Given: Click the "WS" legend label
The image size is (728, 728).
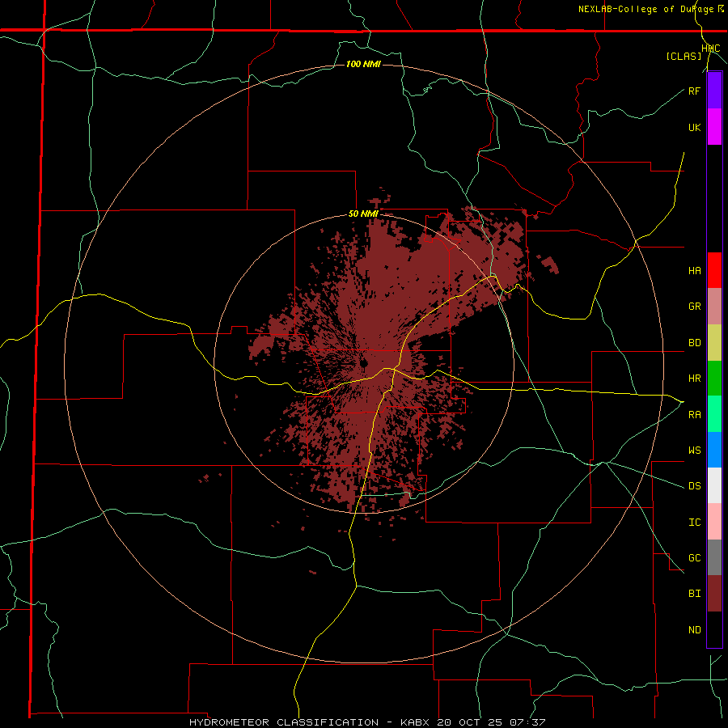Looking at the screenshot, I should coord(694,451).
